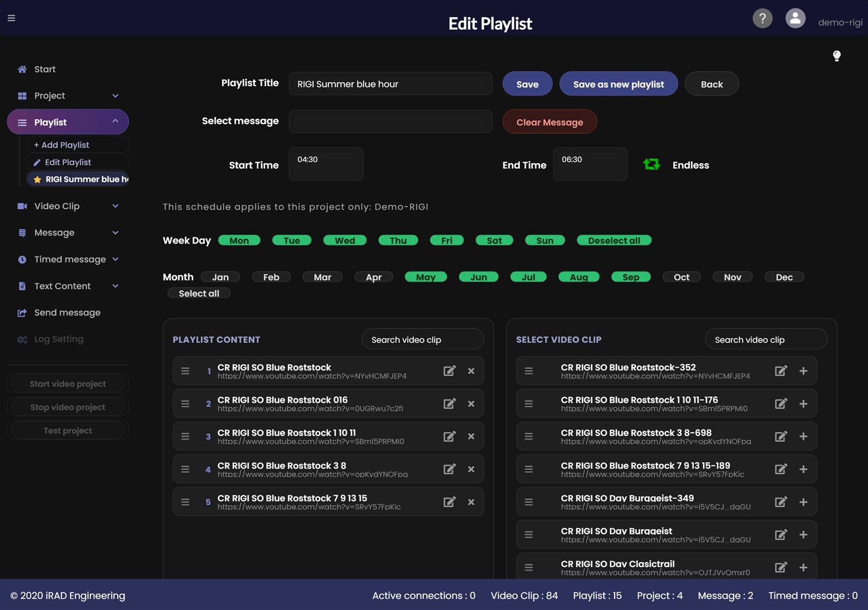Grab drag handle of playlist item 1
Image resolution: width=868 pixels, height=610 pixels.
(x=186, y=371)
